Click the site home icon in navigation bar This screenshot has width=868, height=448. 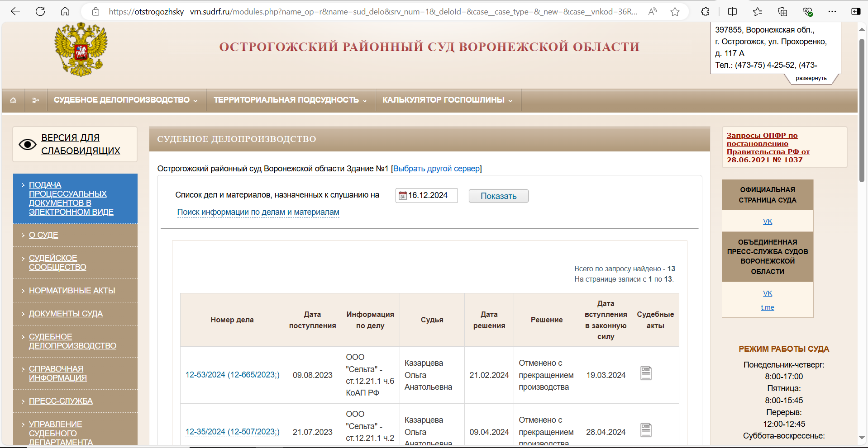coord(13,100)
